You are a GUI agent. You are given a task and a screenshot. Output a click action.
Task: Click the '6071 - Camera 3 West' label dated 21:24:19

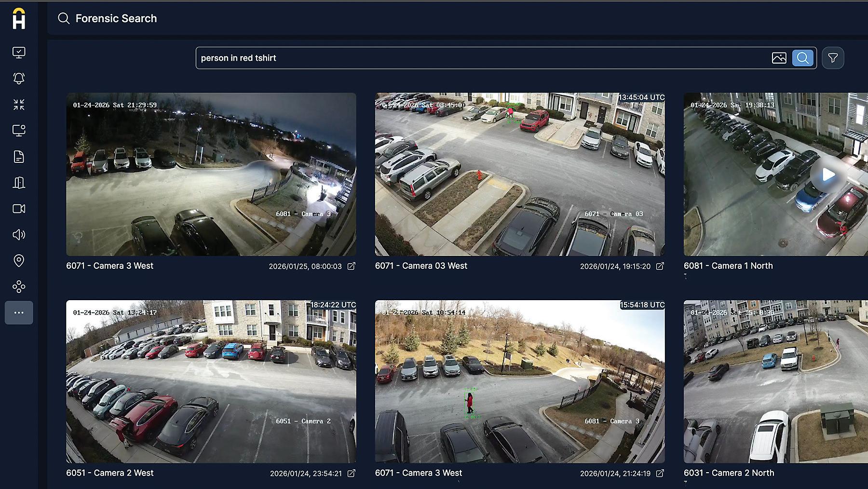tap(419, 473)
